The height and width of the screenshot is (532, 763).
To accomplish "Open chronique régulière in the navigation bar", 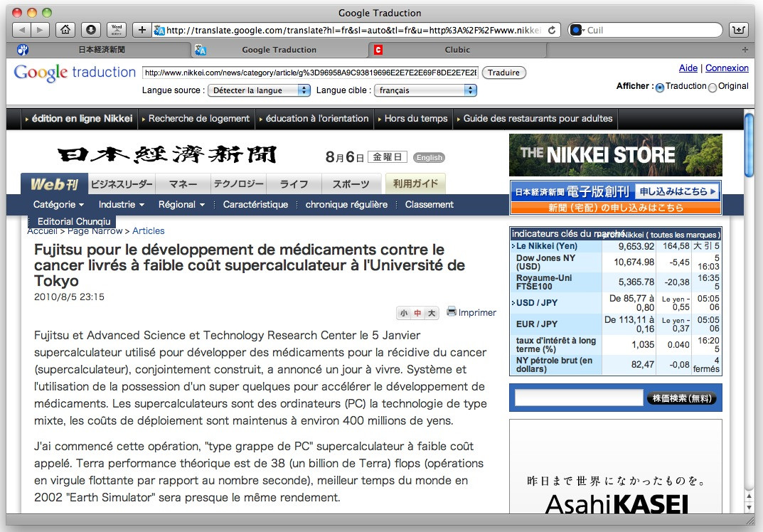I will coord(346,204).
